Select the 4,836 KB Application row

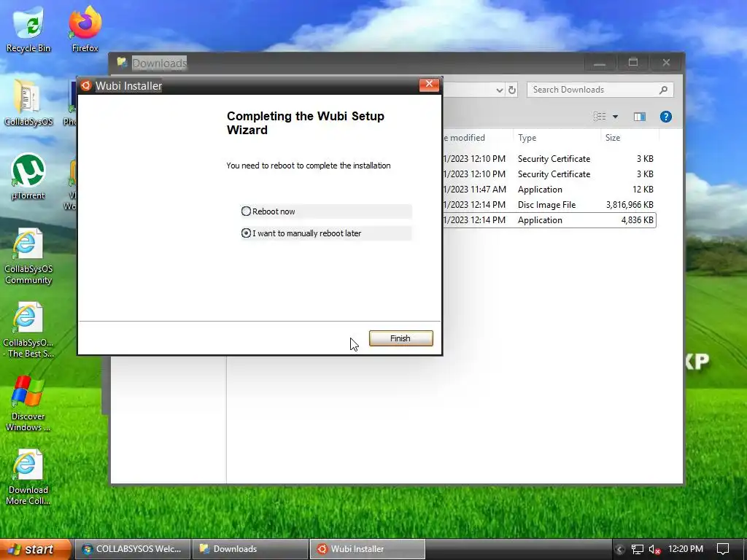(549, 220)
